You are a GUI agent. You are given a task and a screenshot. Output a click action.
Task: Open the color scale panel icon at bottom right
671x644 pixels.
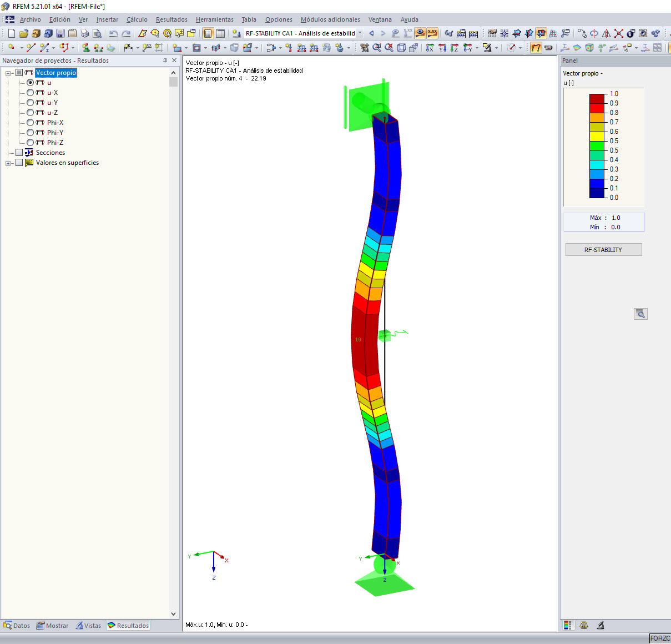[567, 625]
